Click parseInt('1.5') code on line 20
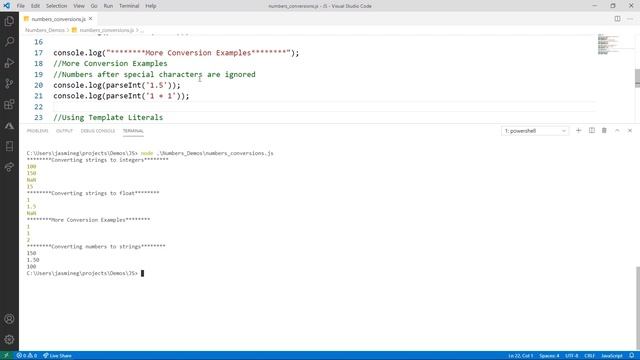The height and width of the screenshot is (360, 640). pos(141,85)
